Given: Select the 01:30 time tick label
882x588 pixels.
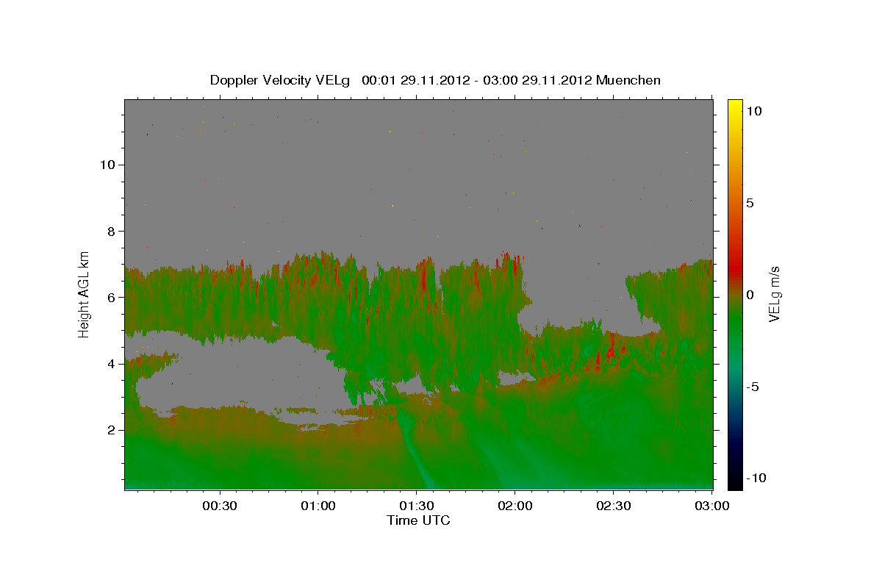Looking at the screenshot, I should (x=416, y=506).
